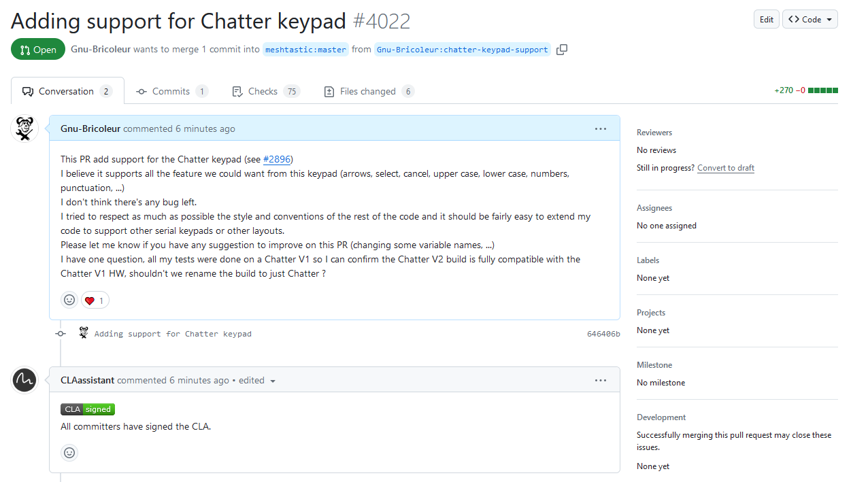Screen dimensions: 868x482
Task: Switch to the Commits tab
Action: (171, 91)
